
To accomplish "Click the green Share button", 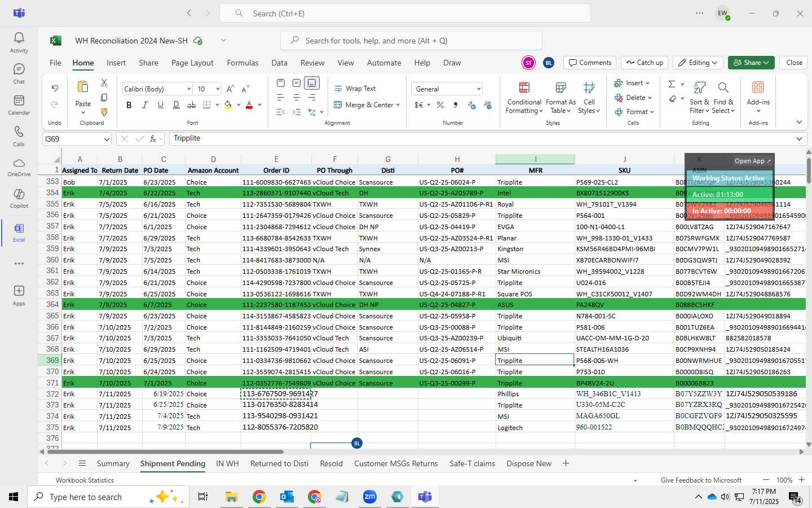I will [x=751, y=63].
